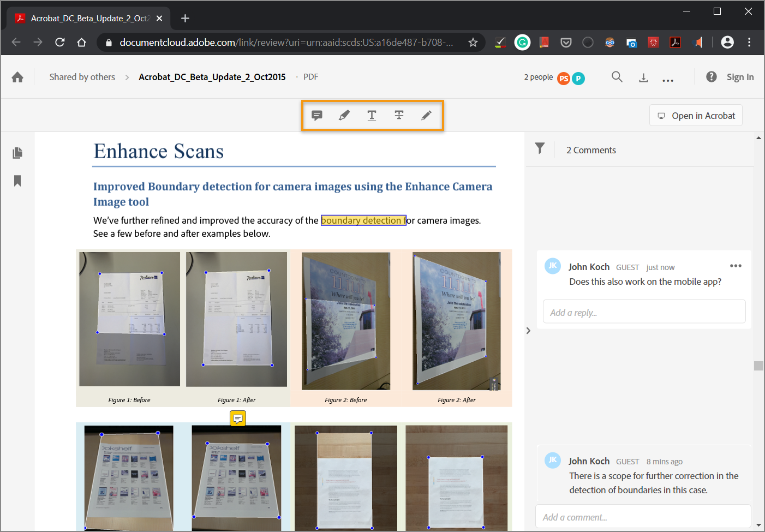765x532 pixels.
Task: Open options menu on John Koch's comment
Action: pyautogui.click(x=736, y=266)
